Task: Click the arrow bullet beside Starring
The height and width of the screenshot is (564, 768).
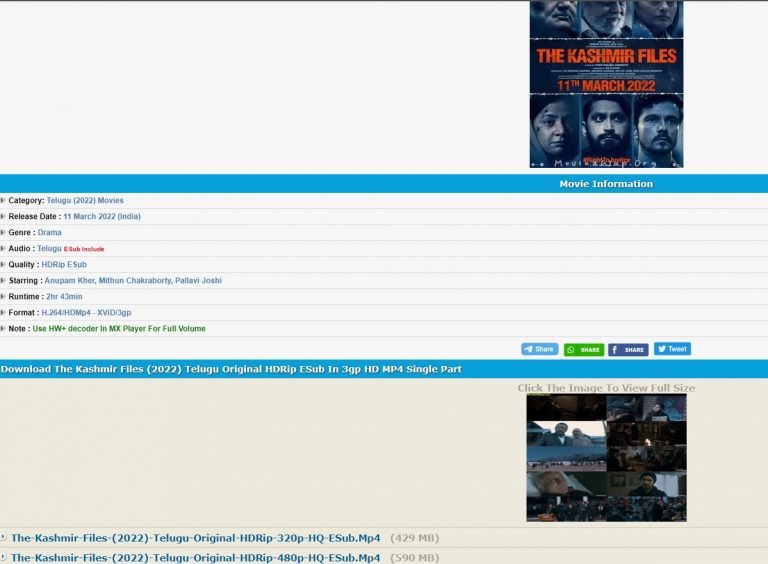Action: click(x=3, y=281)
